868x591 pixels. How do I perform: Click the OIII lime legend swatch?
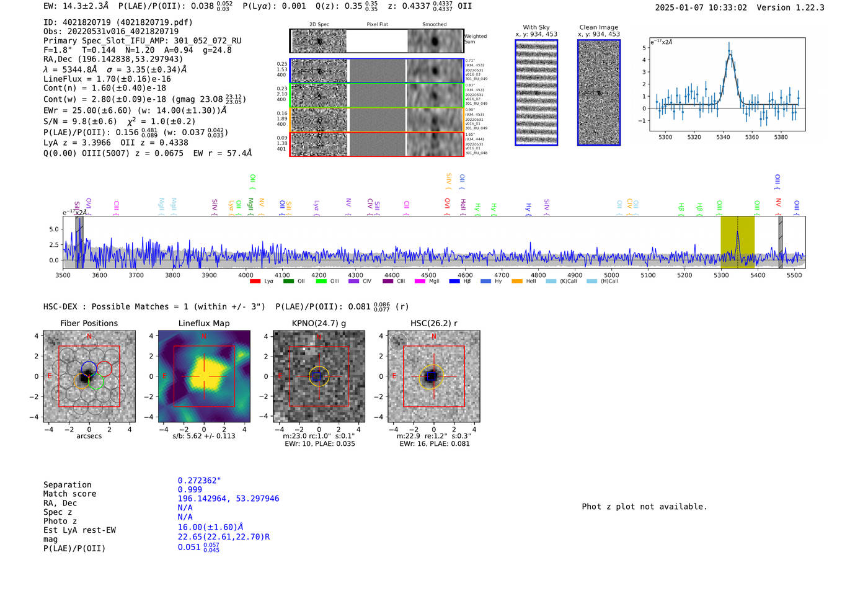coord(321,282)
